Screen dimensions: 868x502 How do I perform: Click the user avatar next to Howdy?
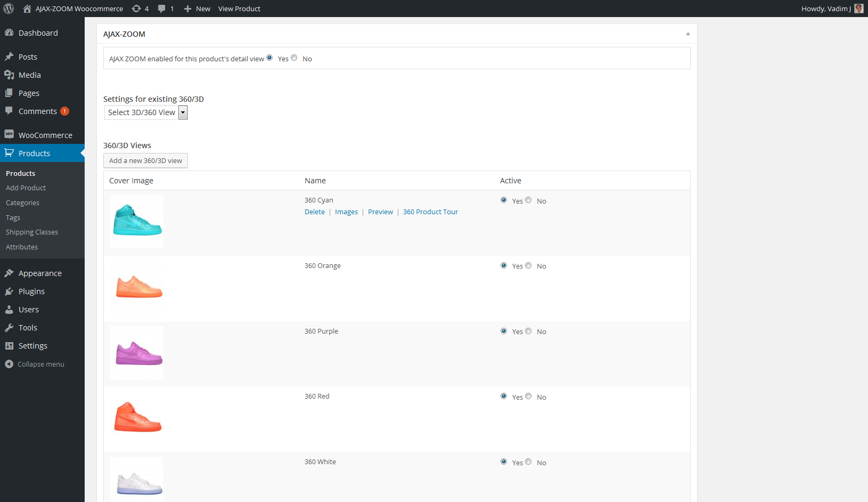(858, 9)
